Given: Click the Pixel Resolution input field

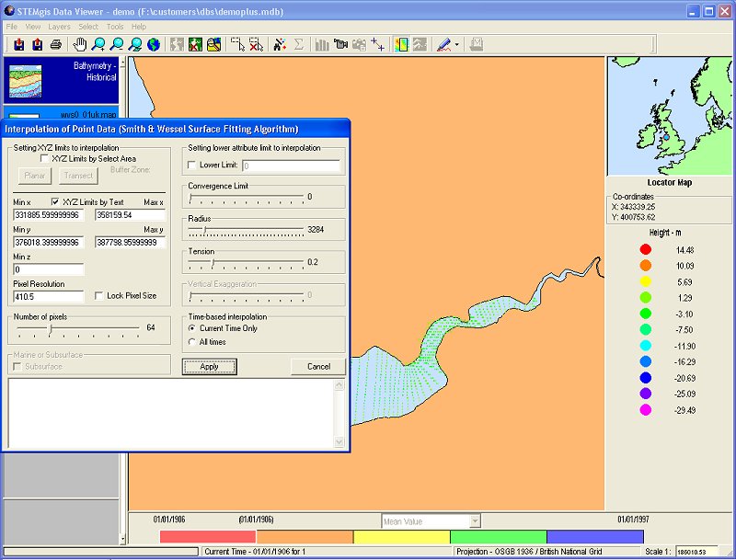Looking at the screenshot, I should tap(48, 296).
